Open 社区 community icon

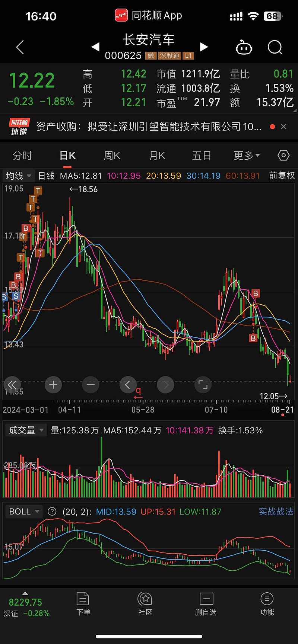tap(145, 604)
